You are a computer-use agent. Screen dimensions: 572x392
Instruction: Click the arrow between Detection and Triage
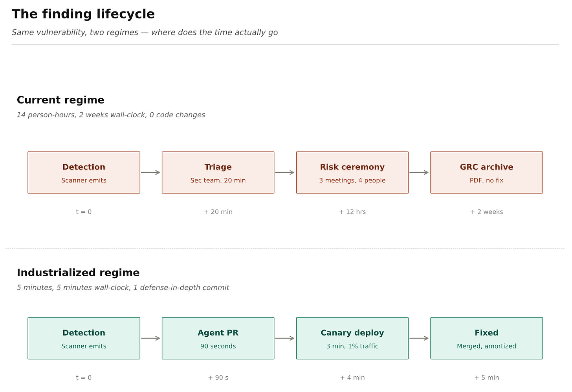(x=151, y=173)
